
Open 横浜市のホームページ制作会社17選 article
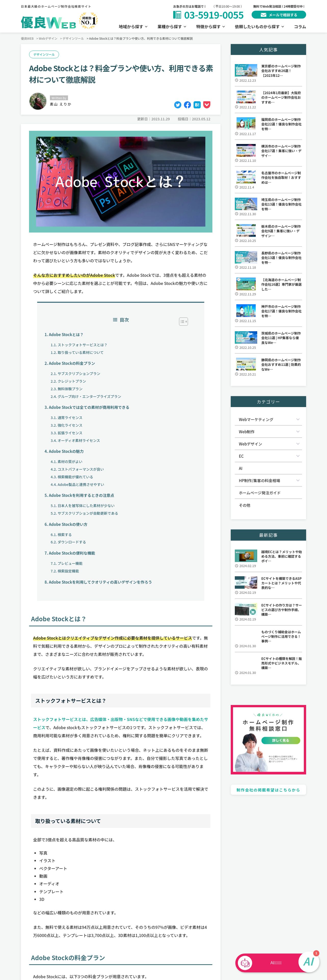(281, 151)
